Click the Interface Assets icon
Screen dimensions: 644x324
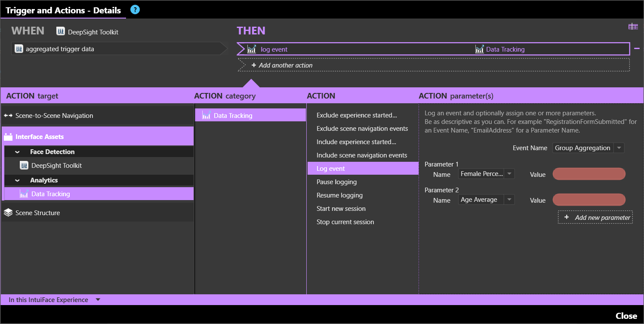[9, 137]
